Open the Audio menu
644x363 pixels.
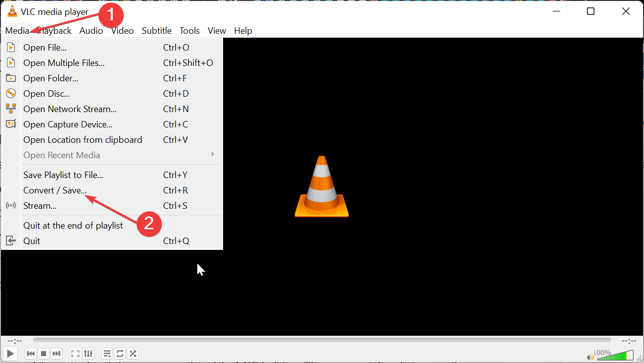91,31
